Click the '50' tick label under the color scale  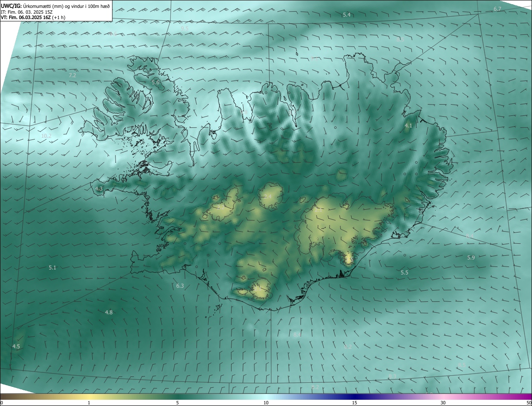529,403
